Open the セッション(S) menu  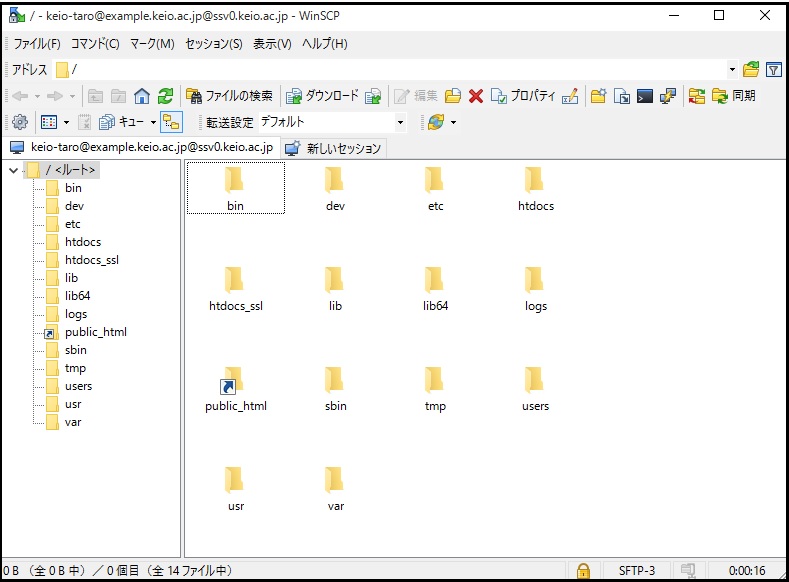coord(213,44)
